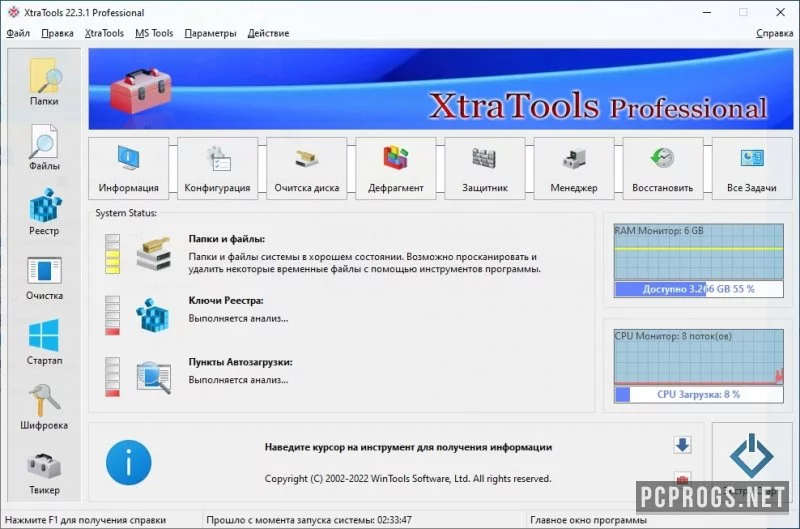Launch the Реестр registry tool
The width and height of the screenshot is (800, 529).
[44, 212]
